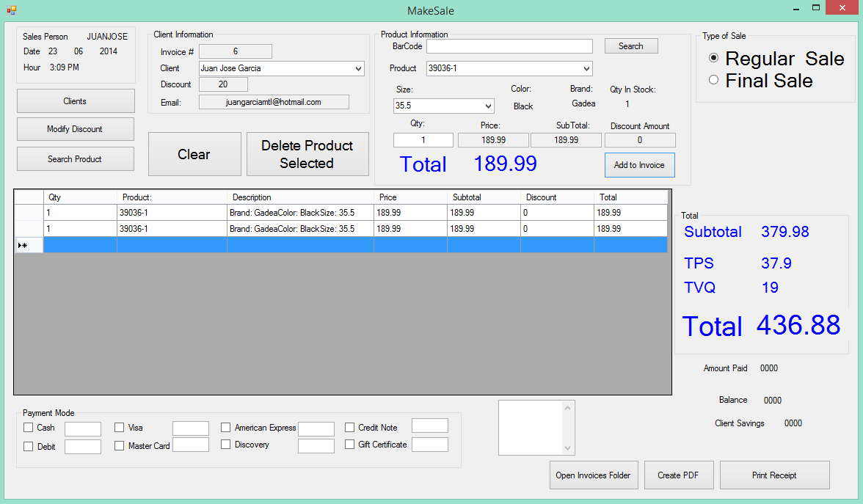Select the second row's row header in grid
This screenshot has width=863, height=504.
(29, 229)
